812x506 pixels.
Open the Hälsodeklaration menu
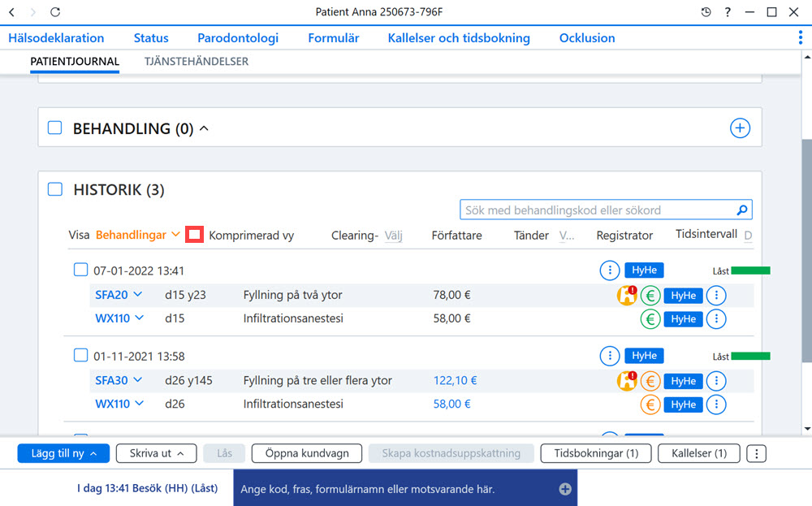point(56,38)
